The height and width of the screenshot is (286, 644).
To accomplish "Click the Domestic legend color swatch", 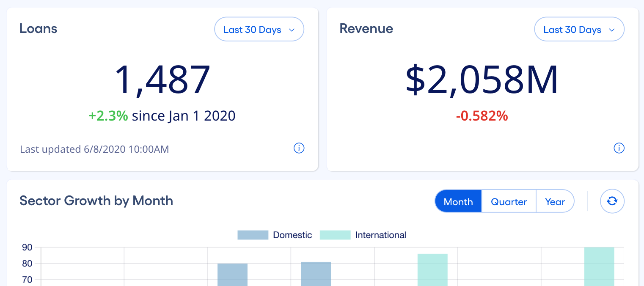I will [253, 234].
